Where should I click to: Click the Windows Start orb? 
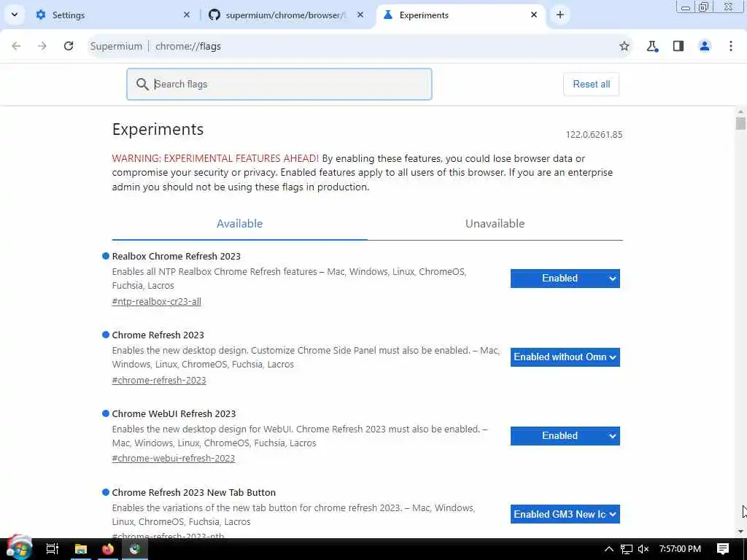click(19, 548)
